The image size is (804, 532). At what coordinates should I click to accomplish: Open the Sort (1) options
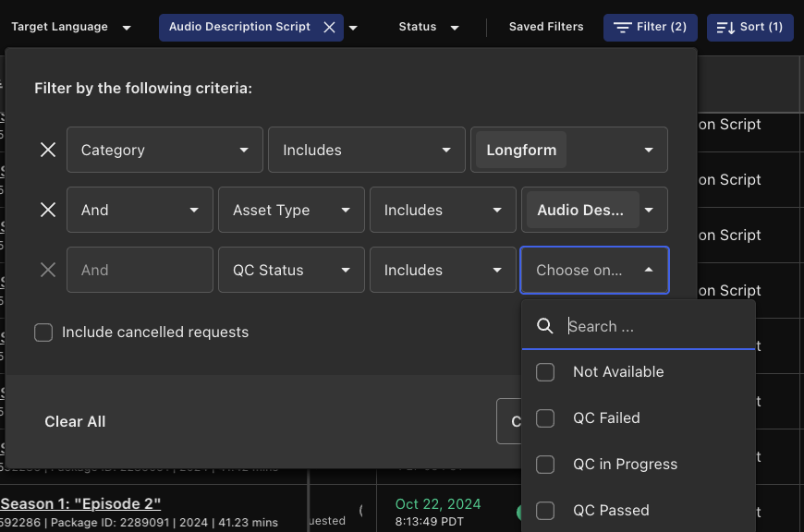749,28
